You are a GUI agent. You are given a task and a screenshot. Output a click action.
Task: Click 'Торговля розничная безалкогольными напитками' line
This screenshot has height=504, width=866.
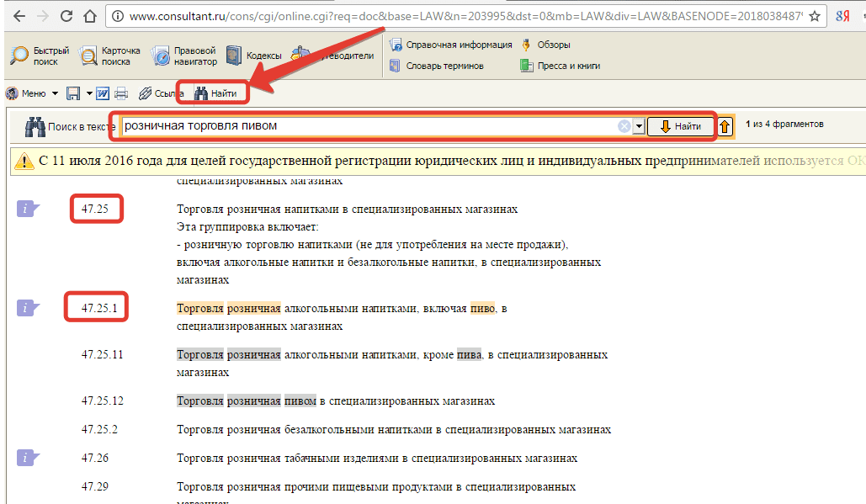click(394, 429)
